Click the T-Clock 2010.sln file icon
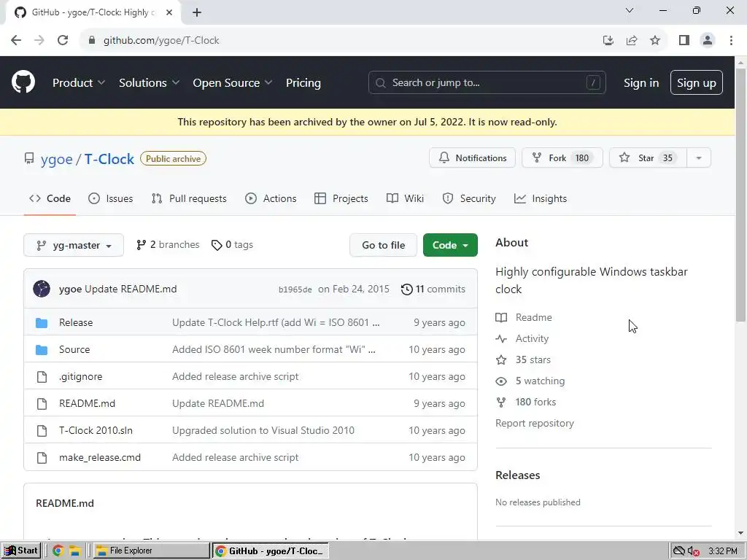Viewport: 747px width, 560px height. tap(42, 430)
